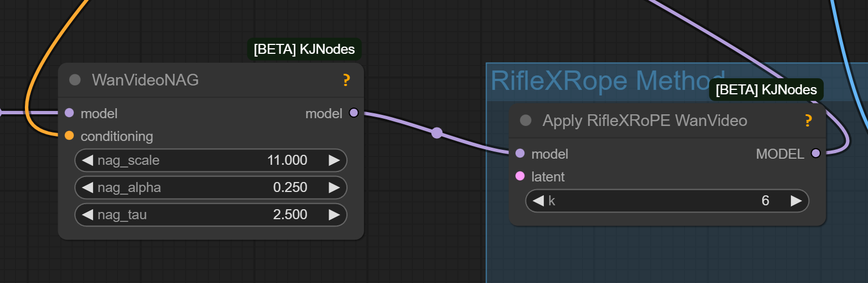Click the MODEL output label

point(780,154)
